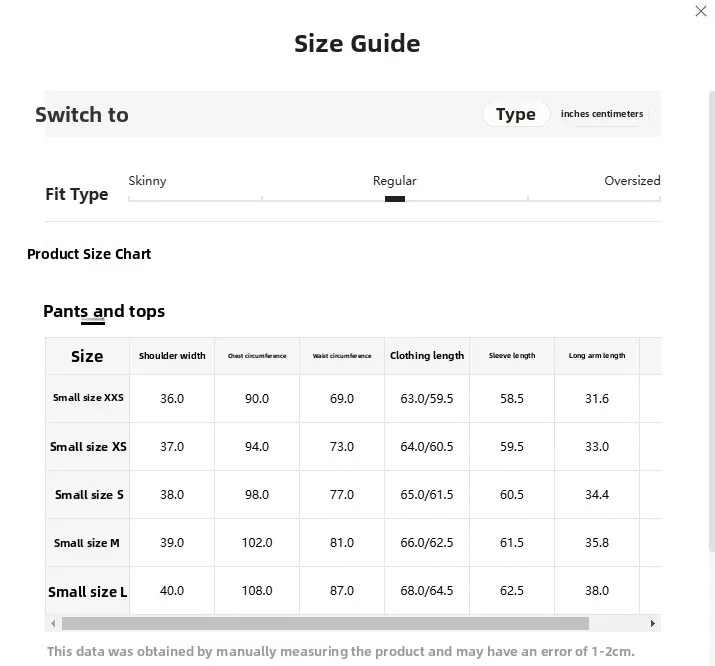The image size is (715, 666).
Task: Click the 73.0 waist circumference cell
Action: pyautogui.click(x=342, y=447)
